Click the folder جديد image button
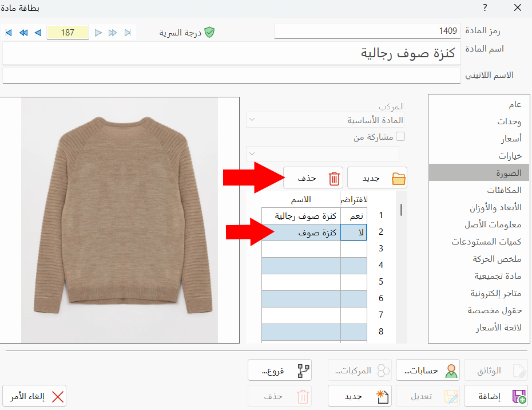Screen dimensions: 532x410 [x=377, y=178]
